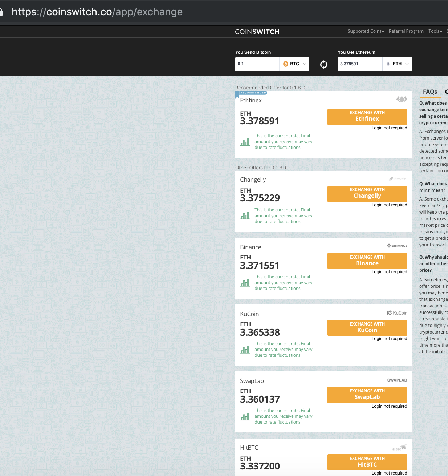Image resolution: width=448 pixels, height=476 pixels.
Task: Click Exchange With Binance button
Action: coord(367,261)
